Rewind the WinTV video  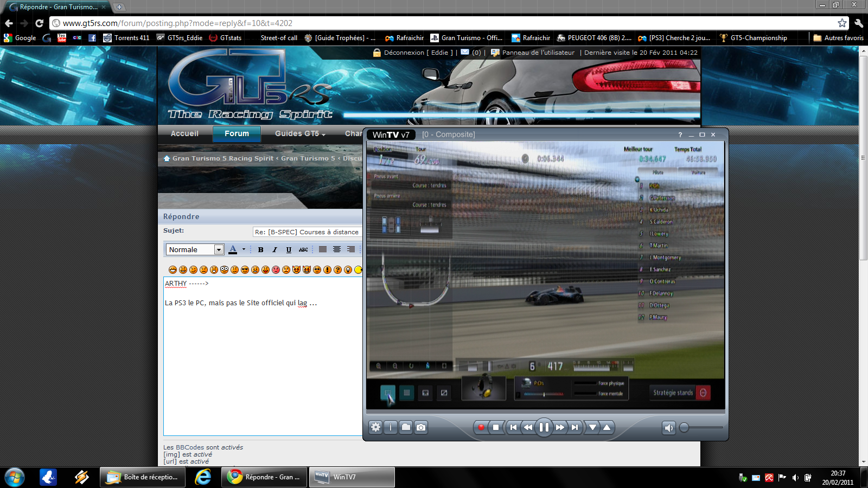click(528, 427)
